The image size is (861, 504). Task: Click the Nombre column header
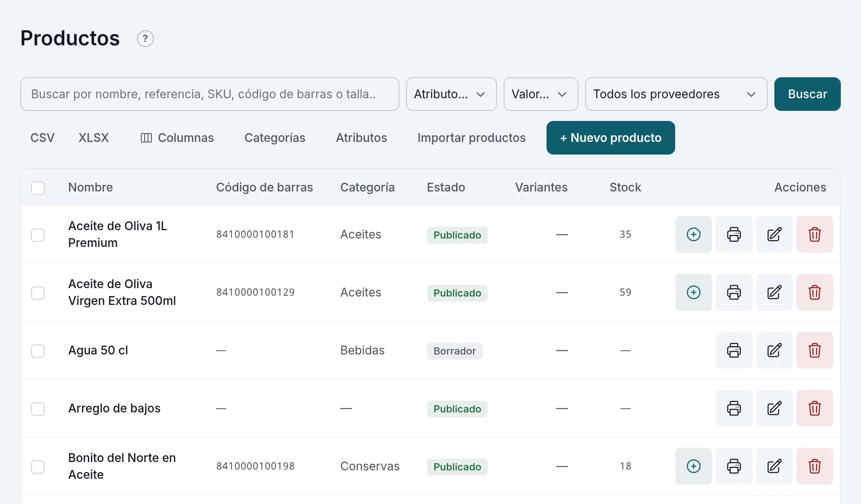point(90,187)
